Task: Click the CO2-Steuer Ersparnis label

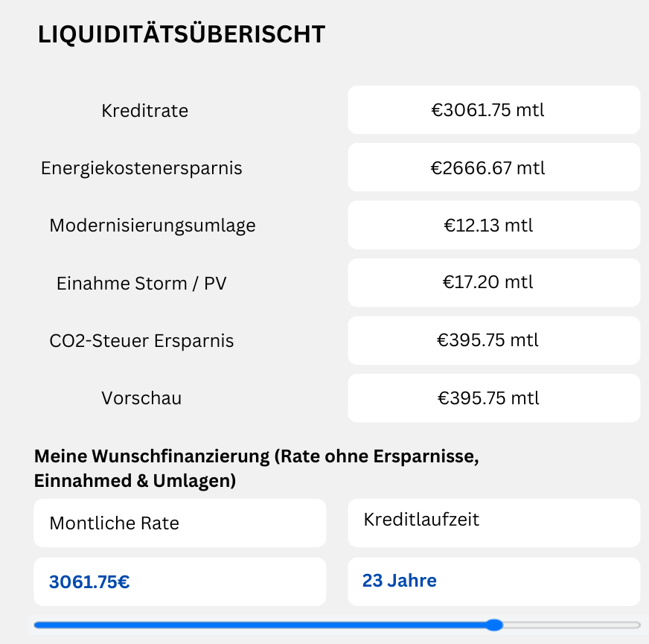Action: (x=141, y=341)
